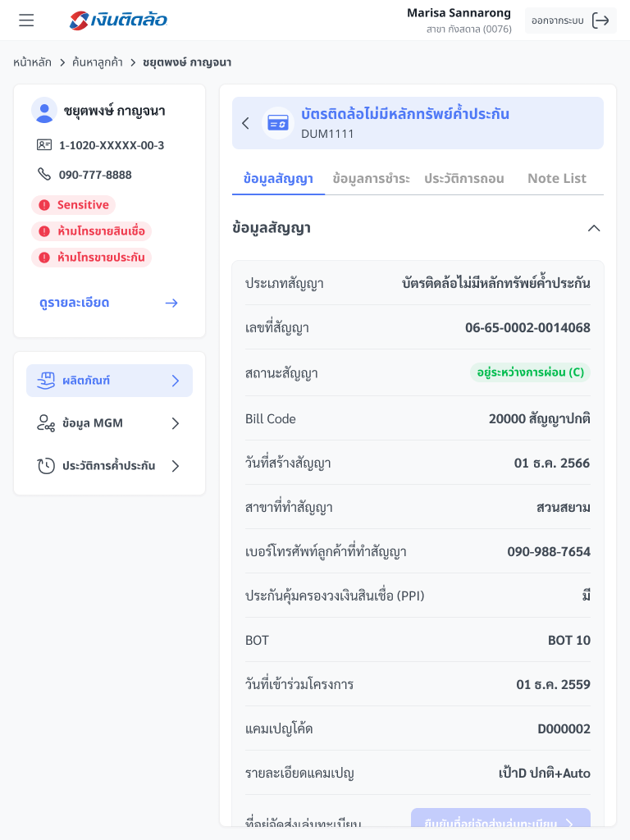Click the credit card product icon
The width and height of the screenshot is (630, 840).
[x=278, y=123]
